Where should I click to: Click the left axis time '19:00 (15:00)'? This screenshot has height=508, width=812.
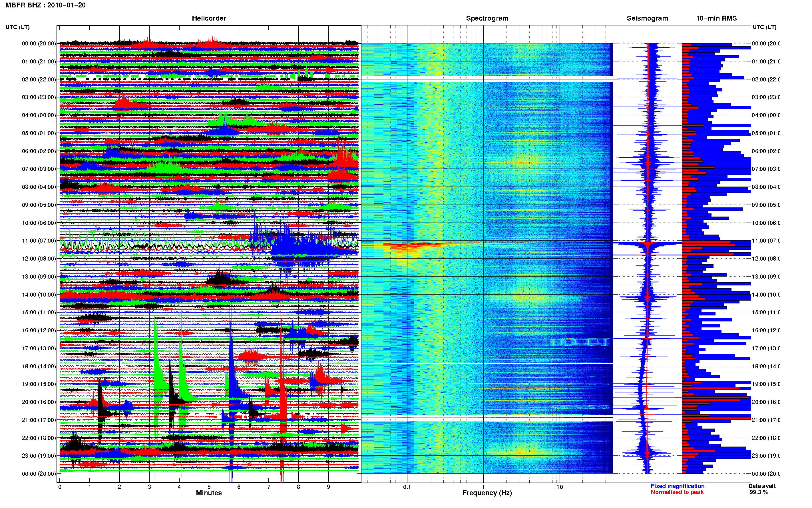point(39,384)
